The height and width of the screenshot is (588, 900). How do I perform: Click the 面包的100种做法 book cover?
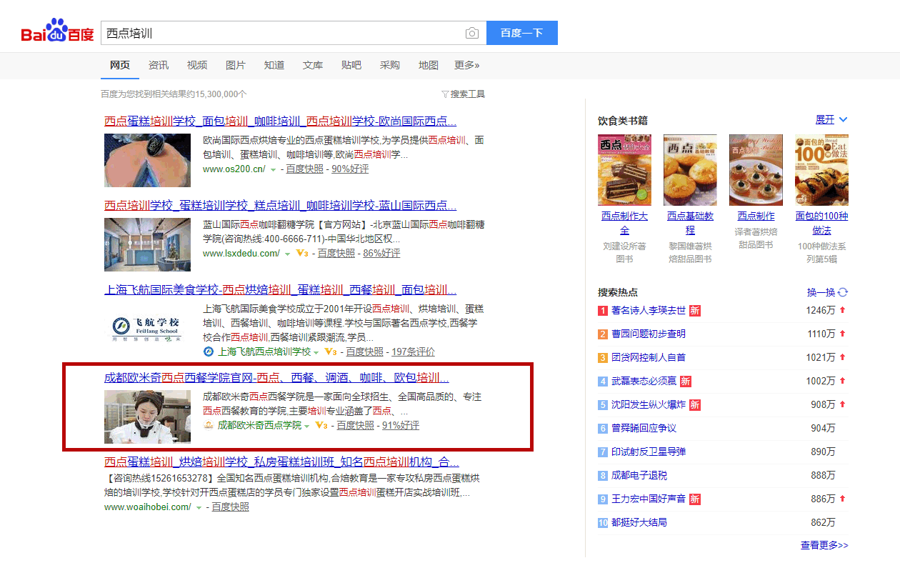tap(821, 170)
